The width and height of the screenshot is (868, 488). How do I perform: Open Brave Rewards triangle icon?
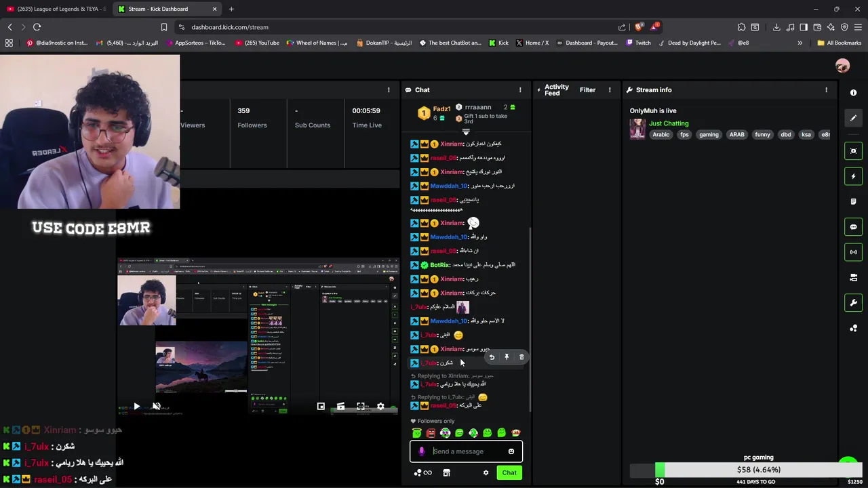(x=654, y=27)
